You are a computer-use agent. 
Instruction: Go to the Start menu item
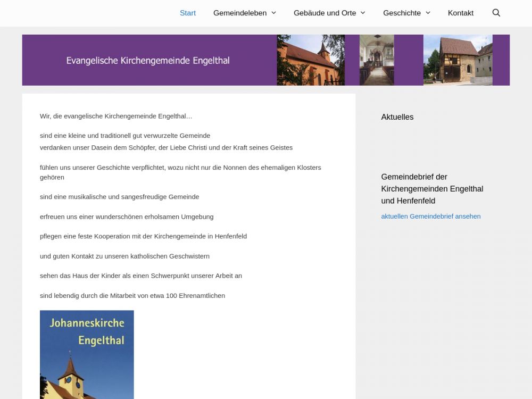tap(188, 13)
